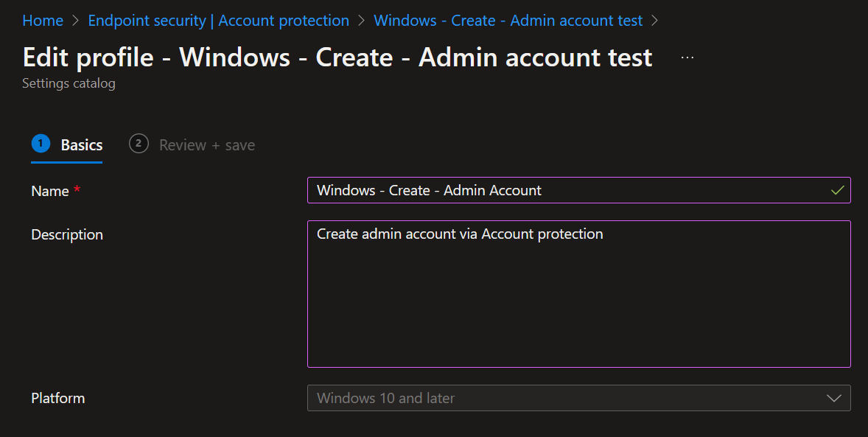Click the Settings catalog subtitle text
Screen dimensions: 868x437
pyautogui.click(x=69, y=83)
